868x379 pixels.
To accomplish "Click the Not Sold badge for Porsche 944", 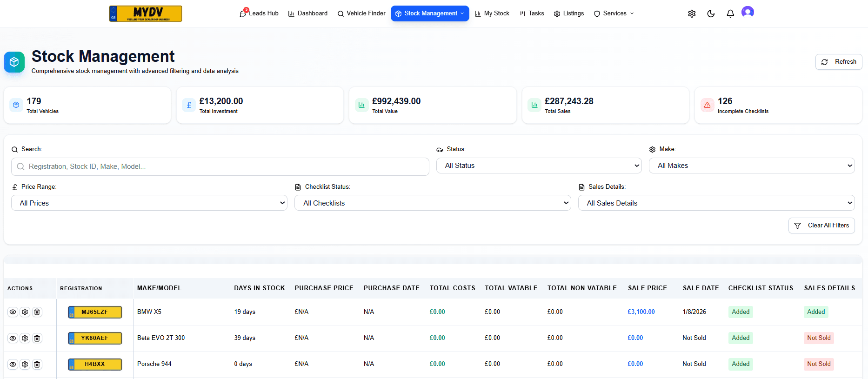I will [x=819, y=364].
